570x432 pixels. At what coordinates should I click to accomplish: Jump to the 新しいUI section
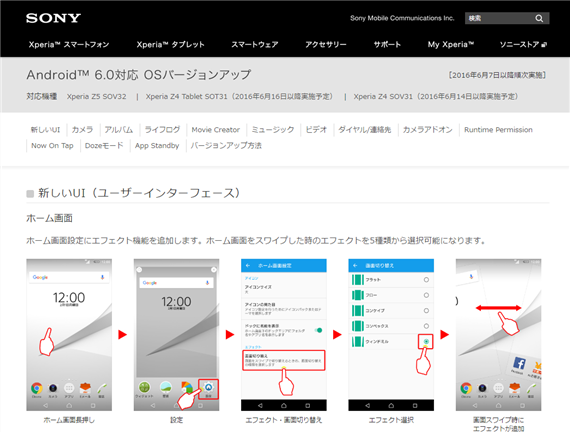click(x=45, y=129)
